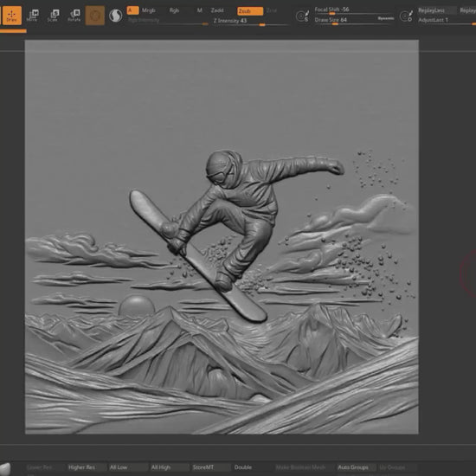Screen dimensions: 476x476
Task: Click the ReplayLast button
Action: (436, 10)
